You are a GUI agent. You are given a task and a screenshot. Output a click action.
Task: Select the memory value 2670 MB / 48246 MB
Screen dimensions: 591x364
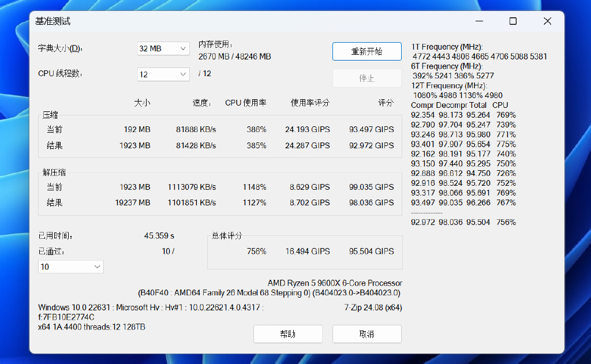pyautogui.click(x=235, y=57)
